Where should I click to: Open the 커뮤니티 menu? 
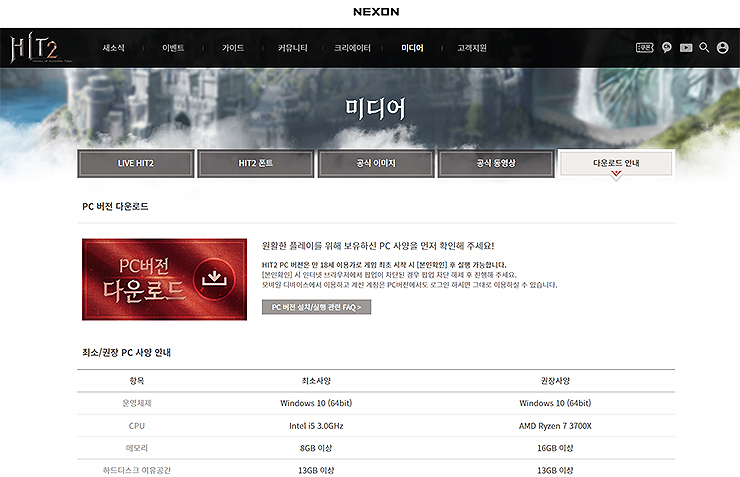click(293, 48)
